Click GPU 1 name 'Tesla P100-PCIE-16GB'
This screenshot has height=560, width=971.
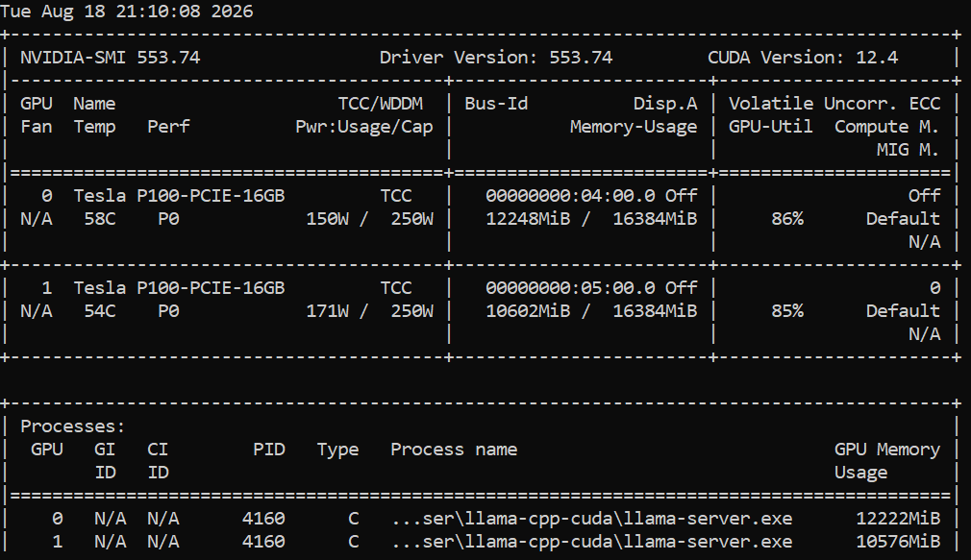[179, 288]
